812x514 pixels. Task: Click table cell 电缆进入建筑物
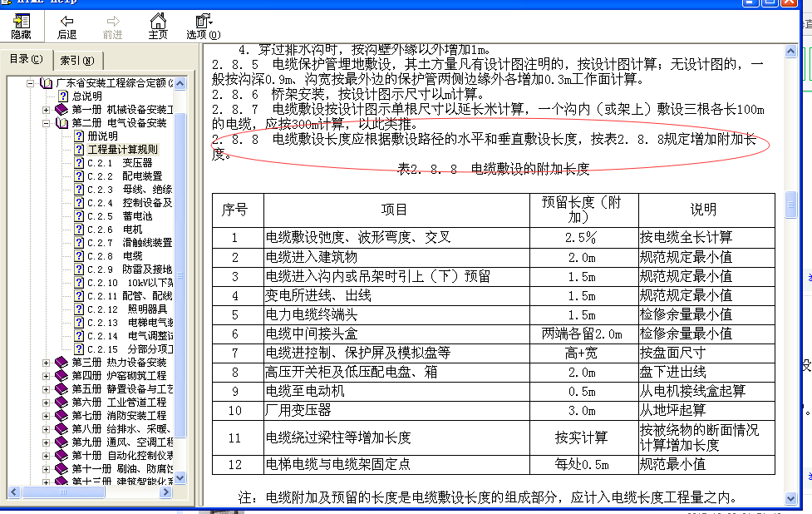(396, 258)
